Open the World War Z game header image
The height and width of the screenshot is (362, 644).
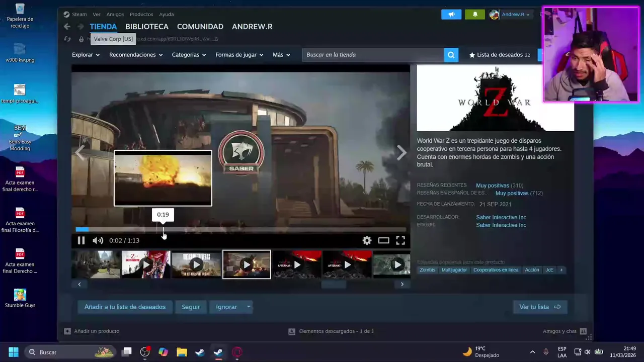click(496, 98)
